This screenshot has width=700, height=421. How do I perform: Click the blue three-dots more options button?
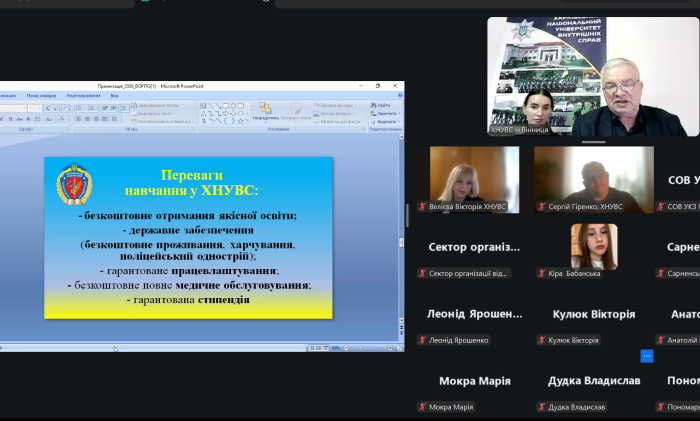[647, 355]
